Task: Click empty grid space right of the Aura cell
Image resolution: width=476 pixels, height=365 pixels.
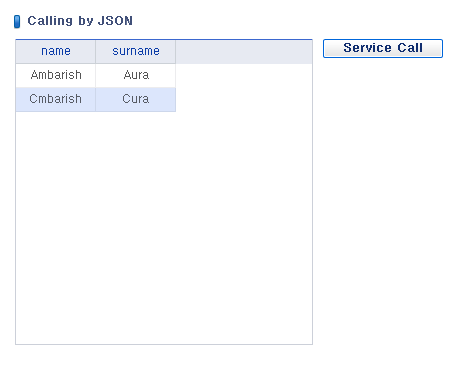Action: tap(244, 76)
